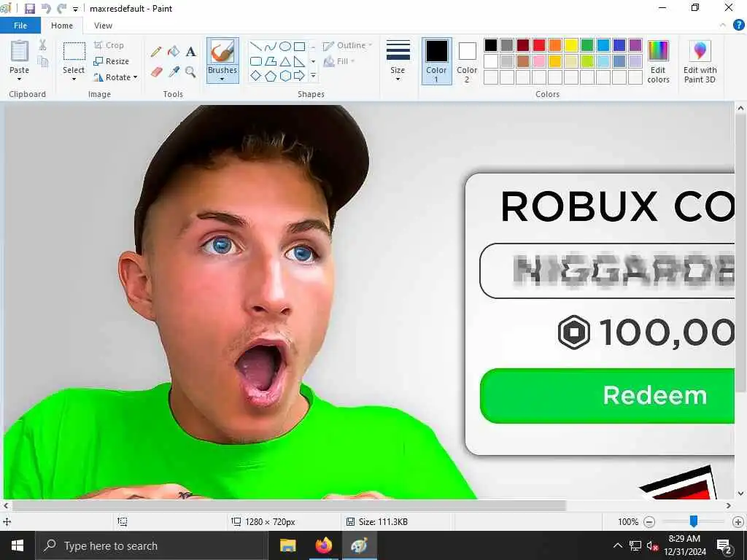The width and height of the screenshot is (747, 560).
Task: Click the horizontal scrollbar thumb
Action: 289,505
